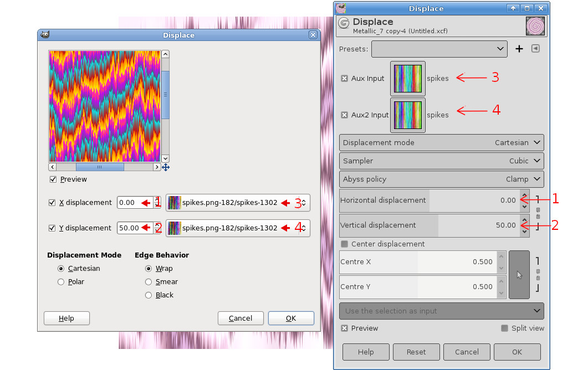The image size is (588, 370).
Task: Click the Aux2 Input spikes thumbnail
Action: [408, 115]
